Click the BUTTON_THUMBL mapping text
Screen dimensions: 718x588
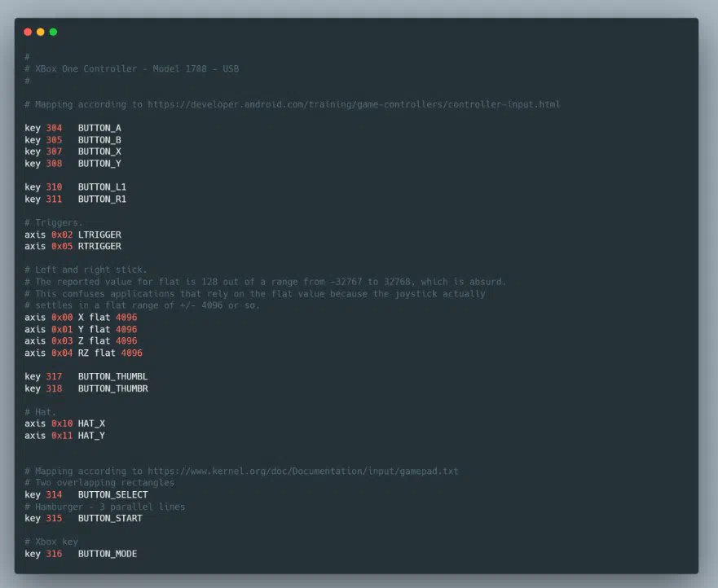coord(112,376)
